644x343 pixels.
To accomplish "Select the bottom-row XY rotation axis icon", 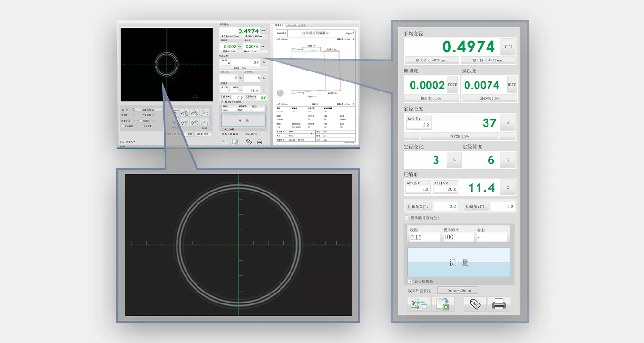I will point(185,121).
